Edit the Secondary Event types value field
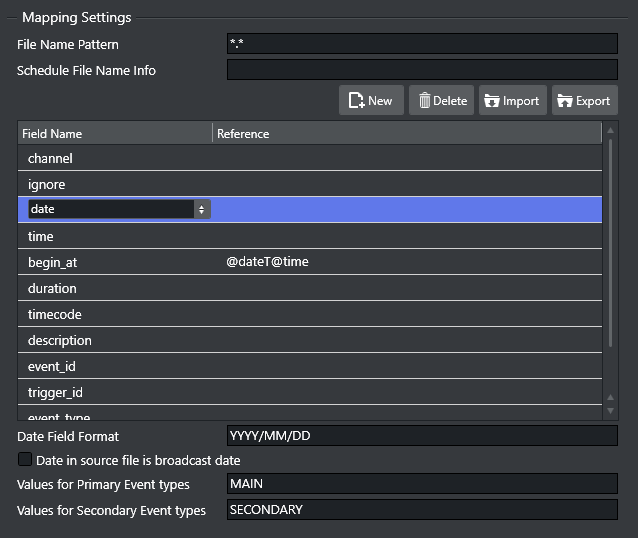The height and width of the screenshot is (538, 638). click(x=422, y=510)
